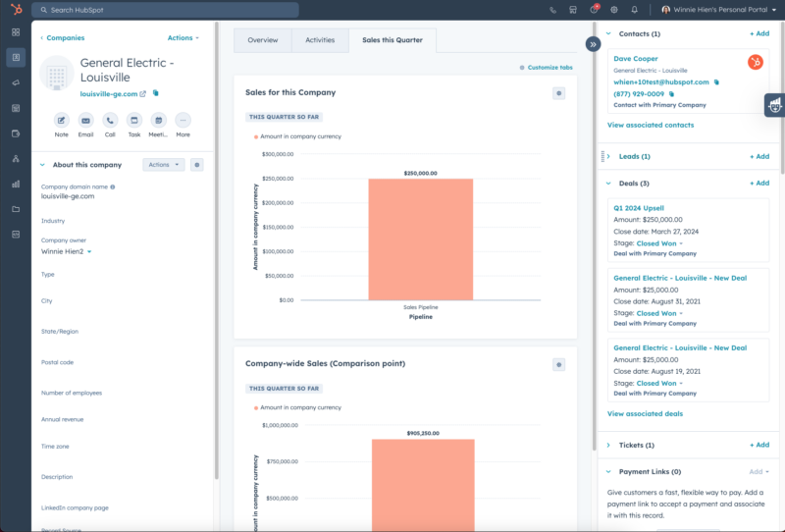785x532 pixels.
Task: Call (877) 929-0009 phone link
Action: tap(639, 93)
